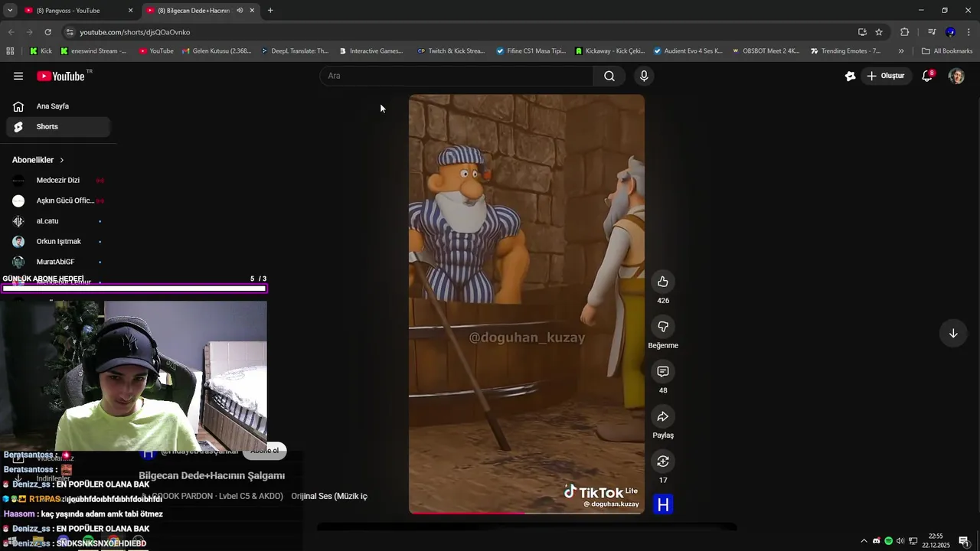Open the Kickaway bookmark
The width and height of the screenshot is (980, 551).
[610, 51]
